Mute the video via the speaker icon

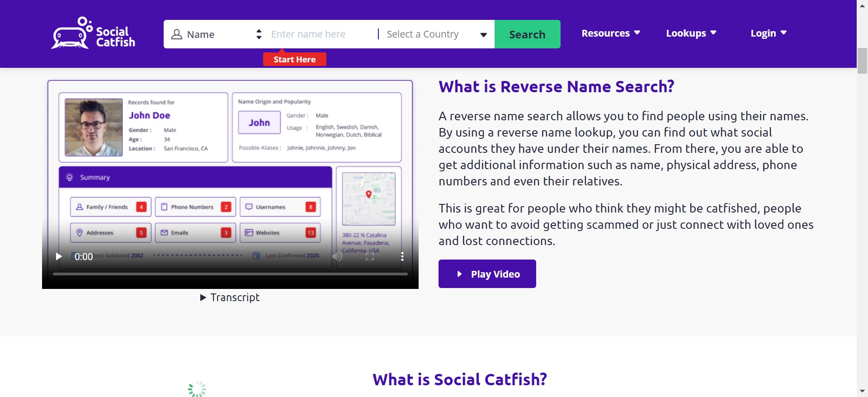(337, 256)
